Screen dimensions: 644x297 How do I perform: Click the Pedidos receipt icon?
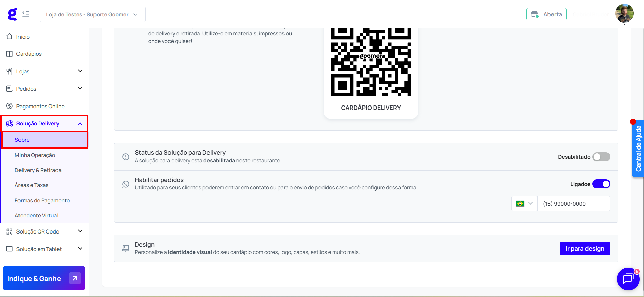click(x=9, y=89)
